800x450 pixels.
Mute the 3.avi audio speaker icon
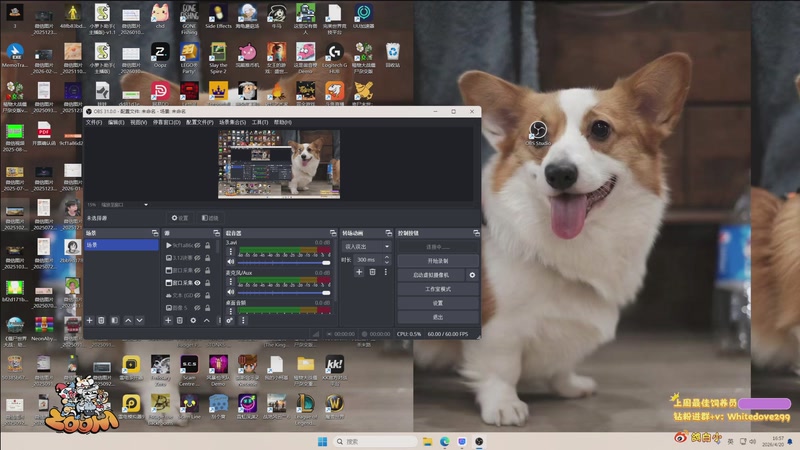coord(230,261)
